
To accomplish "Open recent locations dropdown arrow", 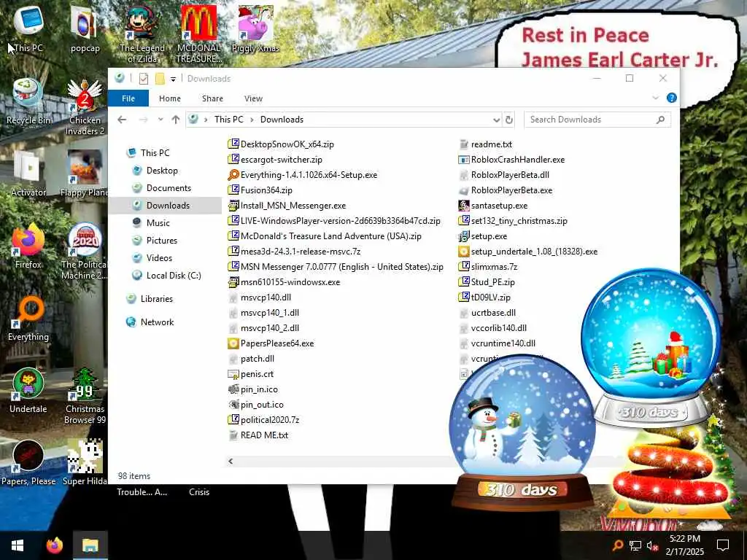I will pos(160,120).
